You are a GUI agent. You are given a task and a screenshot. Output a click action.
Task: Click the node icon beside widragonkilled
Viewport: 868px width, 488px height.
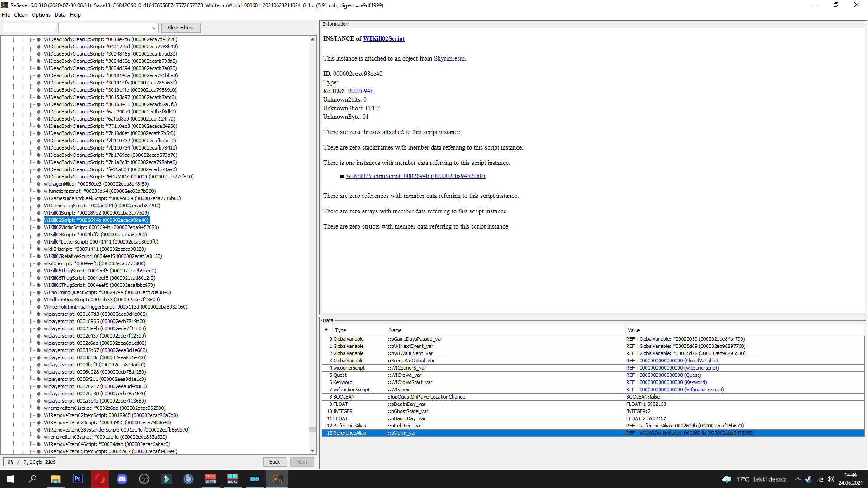(39, 184)
